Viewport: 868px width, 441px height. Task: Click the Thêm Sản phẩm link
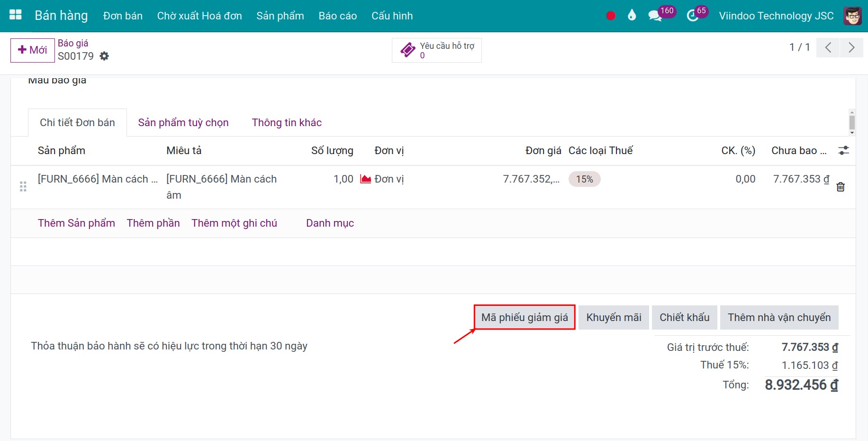[x=76, y=223]
